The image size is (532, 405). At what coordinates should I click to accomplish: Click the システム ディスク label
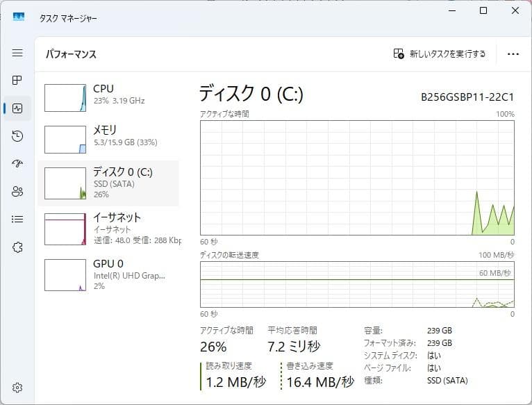(390, 356)
